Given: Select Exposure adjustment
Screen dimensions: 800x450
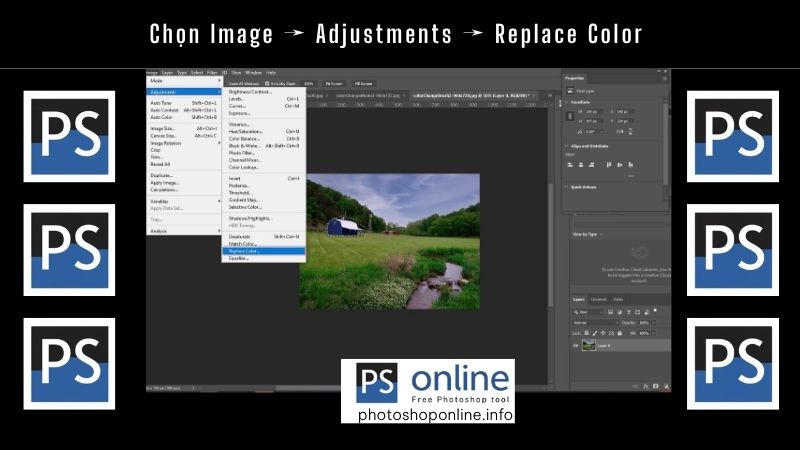Looking at the screenshot, I should coord(264,113).
